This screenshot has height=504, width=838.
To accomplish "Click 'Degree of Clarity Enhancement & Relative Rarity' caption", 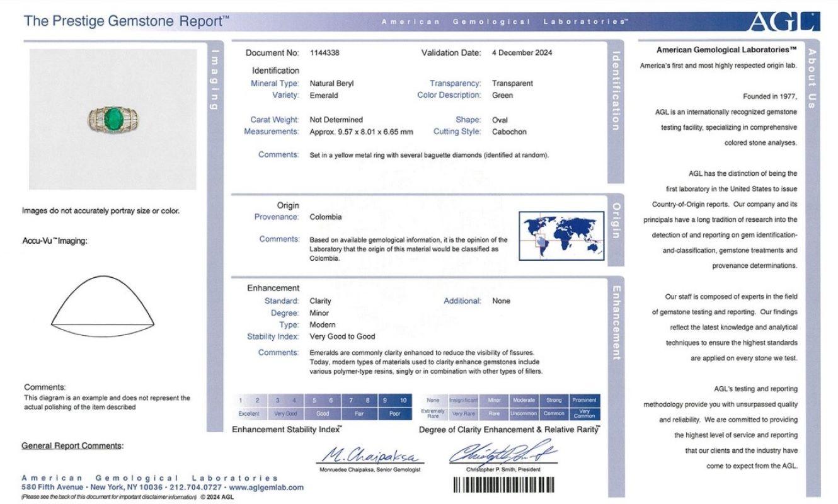I will pos(510,430).
